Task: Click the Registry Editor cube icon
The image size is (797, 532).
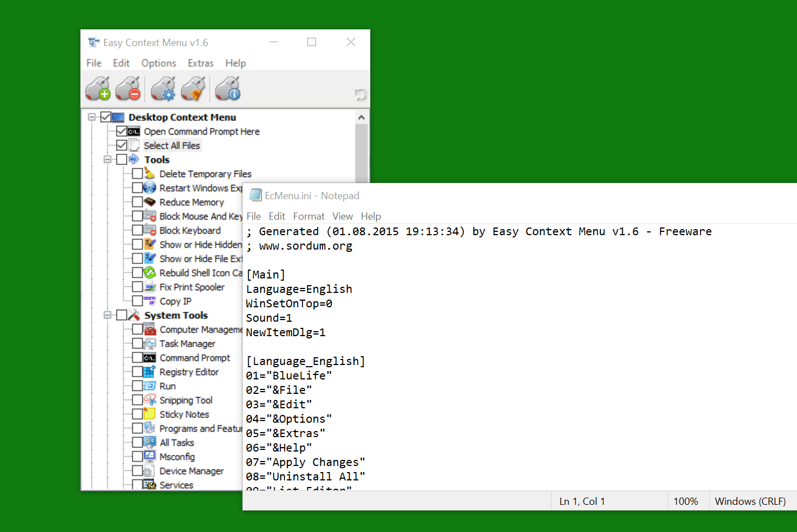Action: [150, 372]
